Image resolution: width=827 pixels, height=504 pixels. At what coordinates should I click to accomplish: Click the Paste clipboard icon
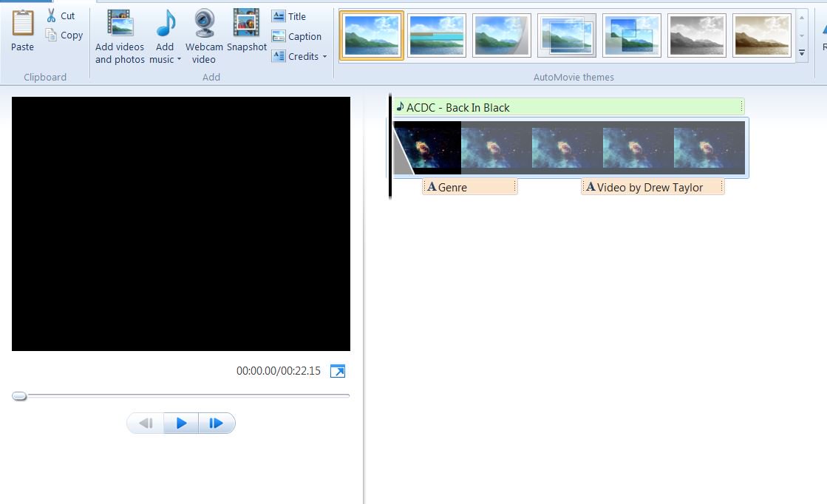pos(23,24)
